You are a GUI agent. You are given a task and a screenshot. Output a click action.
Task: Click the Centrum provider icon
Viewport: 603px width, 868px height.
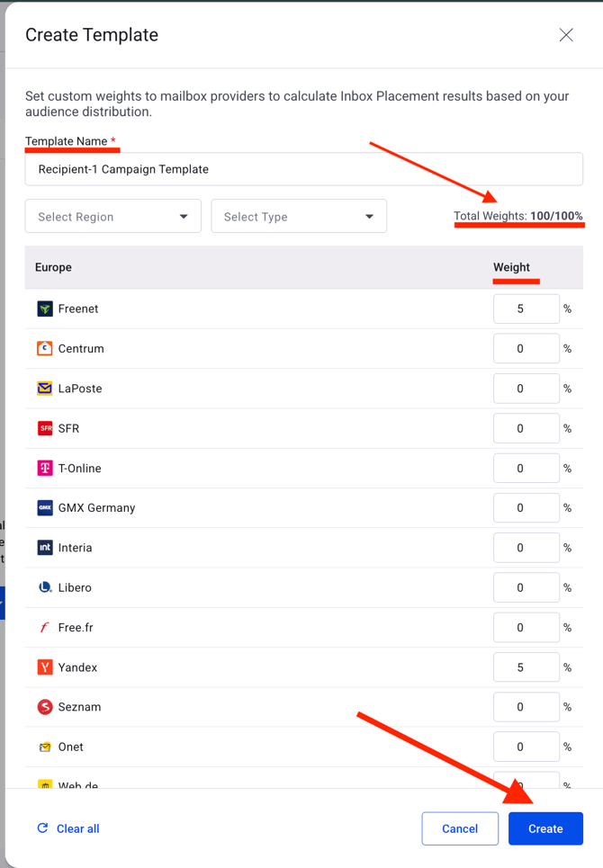click(44, 348)
